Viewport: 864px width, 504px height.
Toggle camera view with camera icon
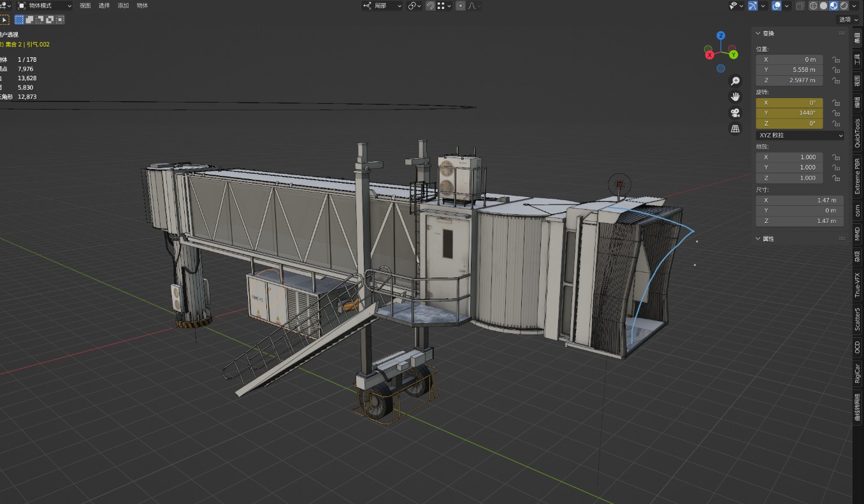735,113
